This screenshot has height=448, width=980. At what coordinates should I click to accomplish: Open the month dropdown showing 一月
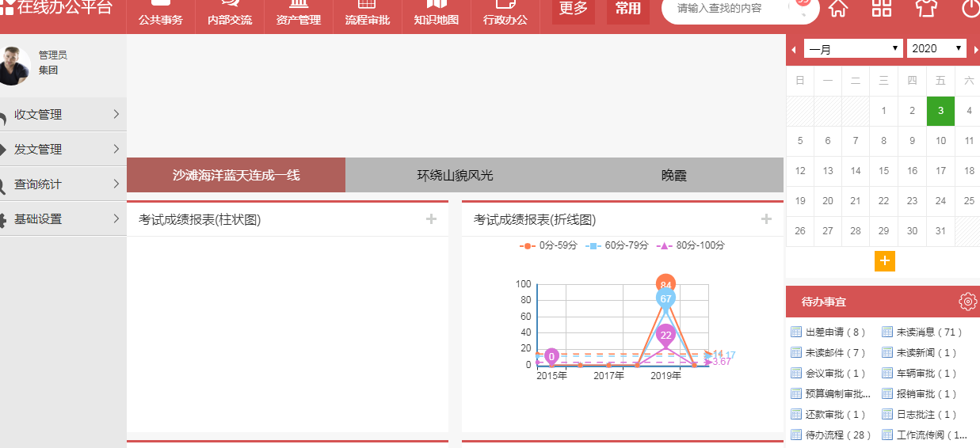(852, 48)
